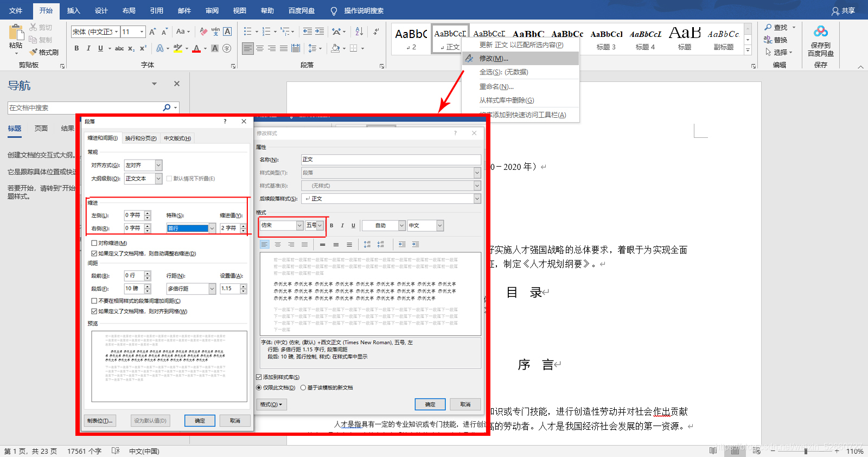The width and height of the screenshot is (868, 457).
Task: Choose 修改(M)... from the style context menu
Action: click(x=520, y=58)
